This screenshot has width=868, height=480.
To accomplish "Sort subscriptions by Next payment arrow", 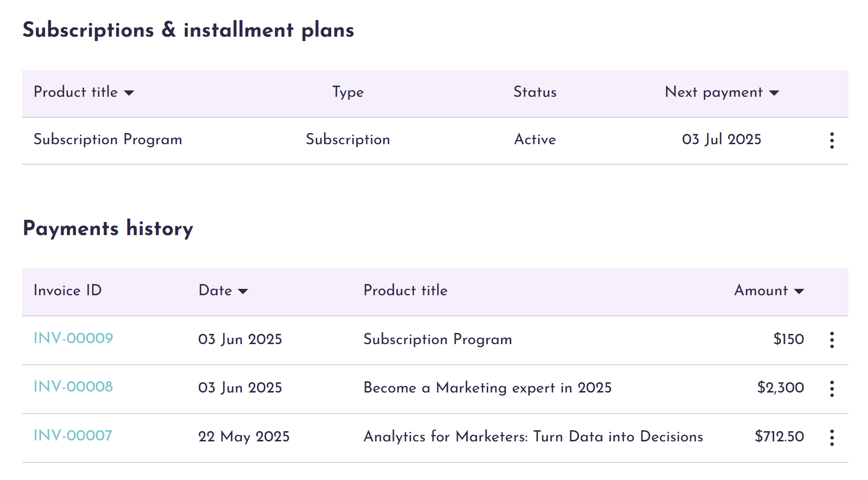I will pos(774,93).
